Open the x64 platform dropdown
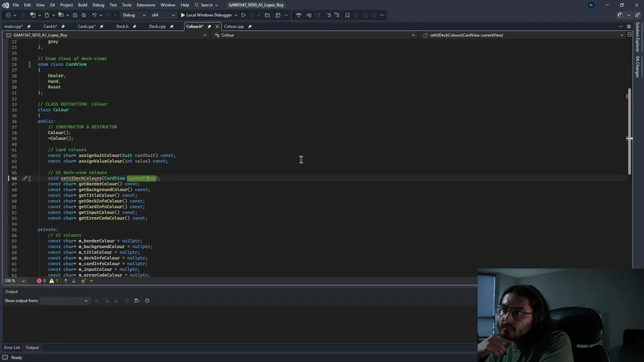Viewport: 644px width, 362px height. pyautogui.click(x=163, y=15)
